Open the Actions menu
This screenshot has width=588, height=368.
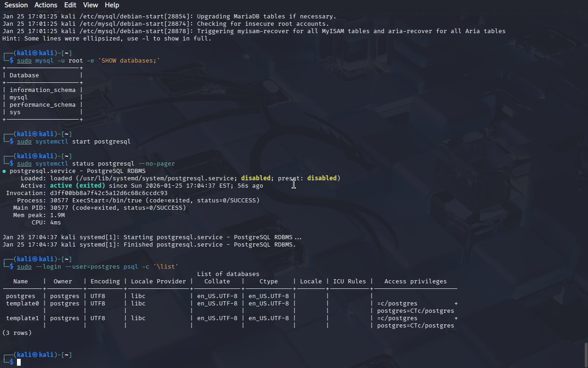tap(46, 5)
